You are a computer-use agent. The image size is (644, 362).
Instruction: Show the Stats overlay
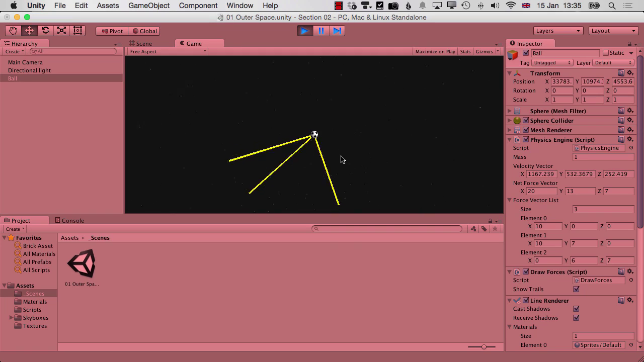pos(465,51)
